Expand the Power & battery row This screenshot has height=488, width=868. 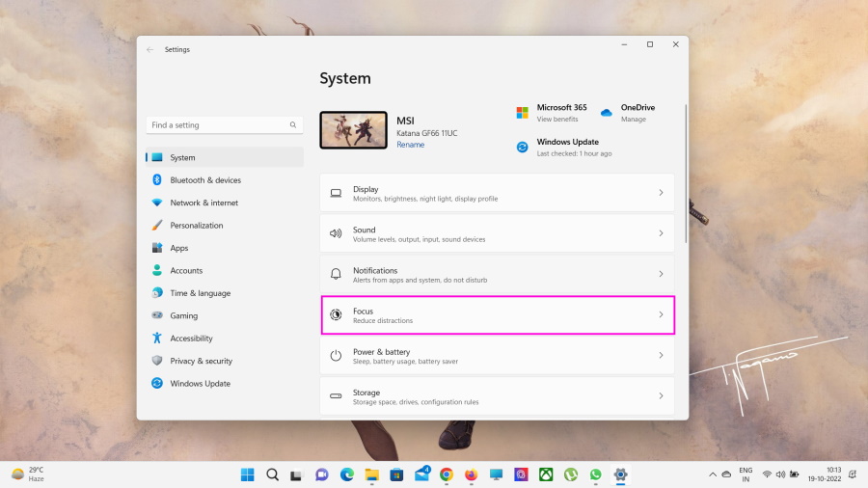[x=497, y=356]
